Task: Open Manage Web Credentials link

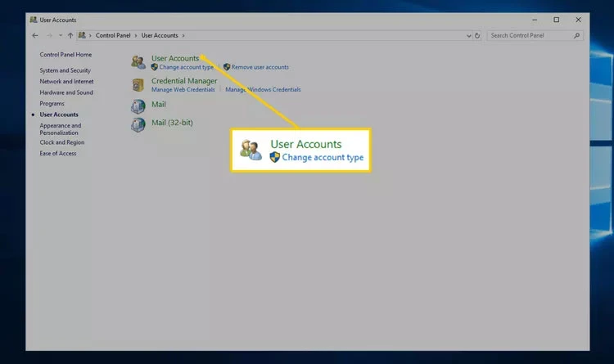Action: coord(183,89)
